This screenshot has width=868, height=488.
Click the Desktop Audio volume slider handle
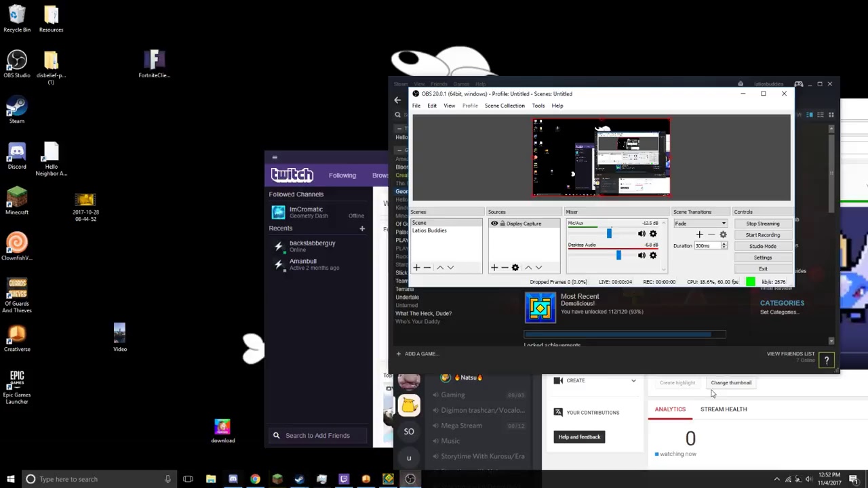pos(618,256)
